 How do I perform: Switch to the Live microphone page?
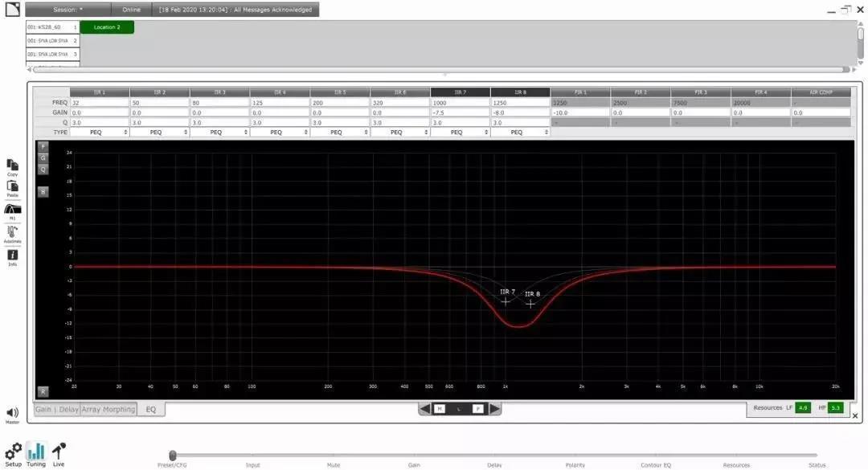point(59,452)
